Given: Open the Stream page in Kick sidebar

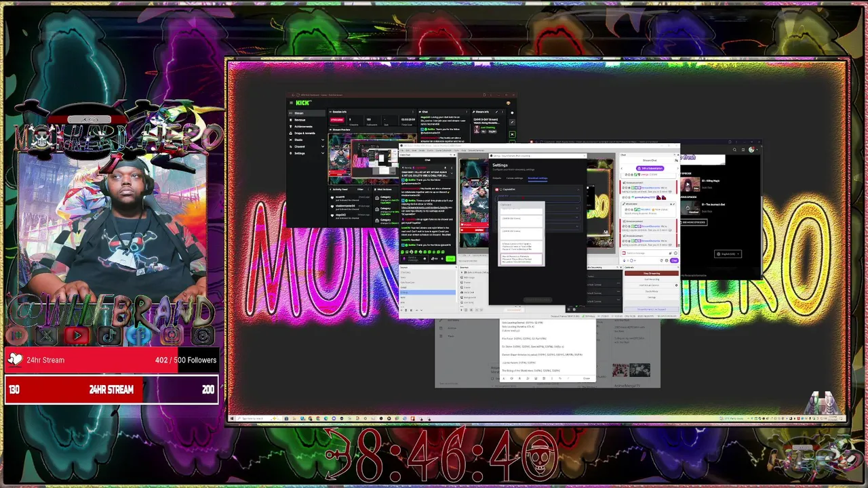Looking at the screenshot, I should click(307, 113).
